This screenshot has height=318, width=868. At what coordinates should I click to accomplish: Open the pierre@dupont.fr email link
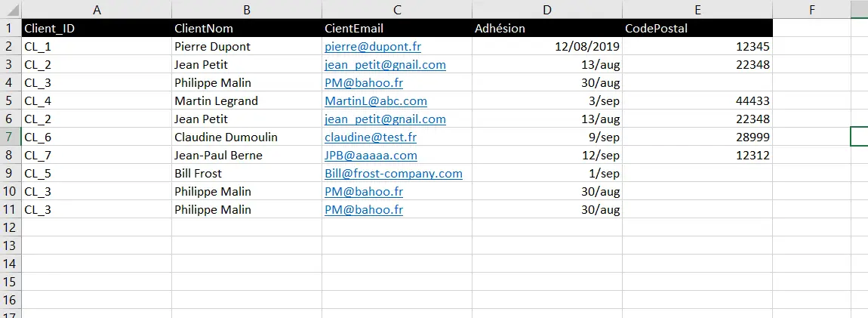372,47
